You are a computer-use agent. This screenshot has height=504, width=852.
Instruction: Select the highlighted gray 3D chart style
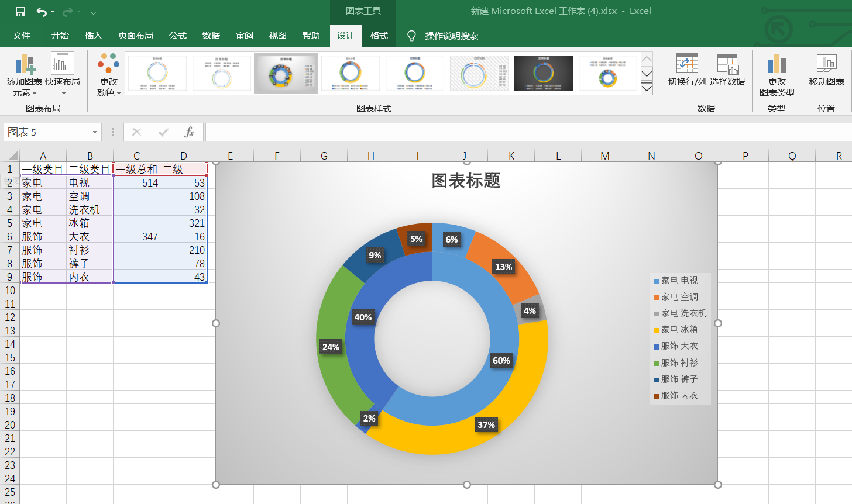[286, 73]
